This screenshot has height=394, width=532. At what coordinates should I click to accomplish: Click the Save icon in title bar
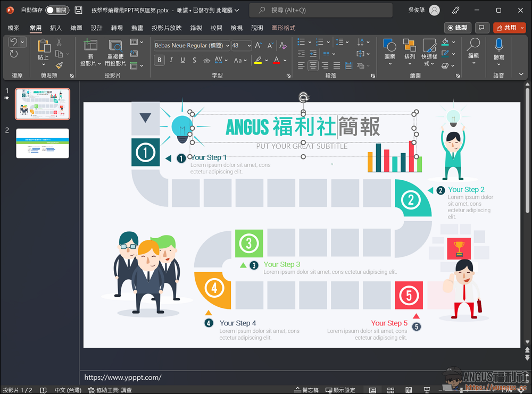(x=78, y=10)
